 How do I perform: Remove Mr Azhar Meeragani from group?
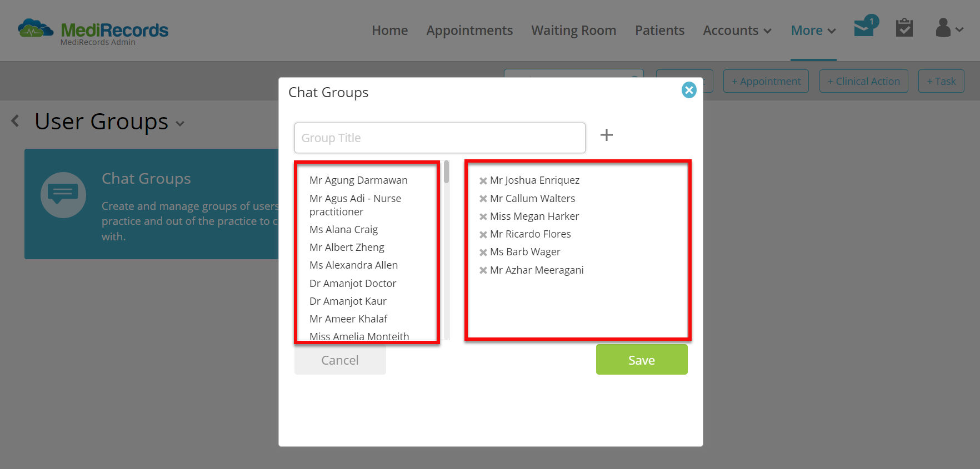[x=483, y=270]
